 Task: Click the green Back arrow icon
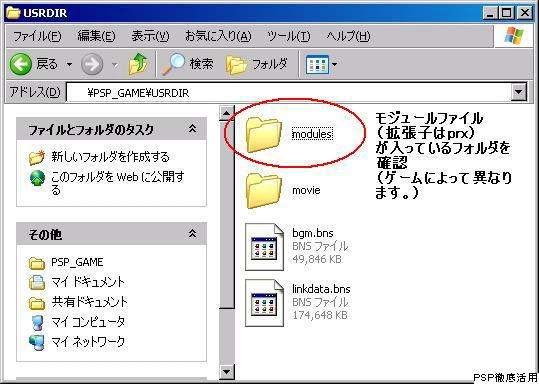point(20,64)
